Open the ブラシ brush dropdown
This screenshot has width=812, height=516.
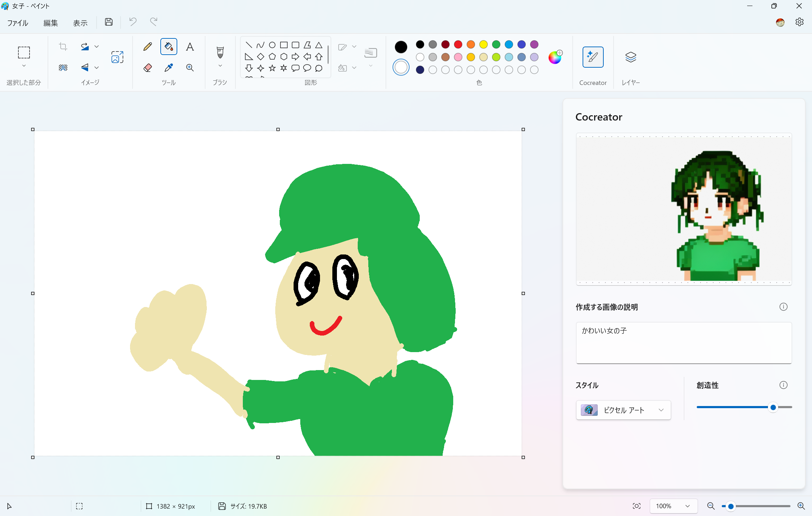point(220,66)
